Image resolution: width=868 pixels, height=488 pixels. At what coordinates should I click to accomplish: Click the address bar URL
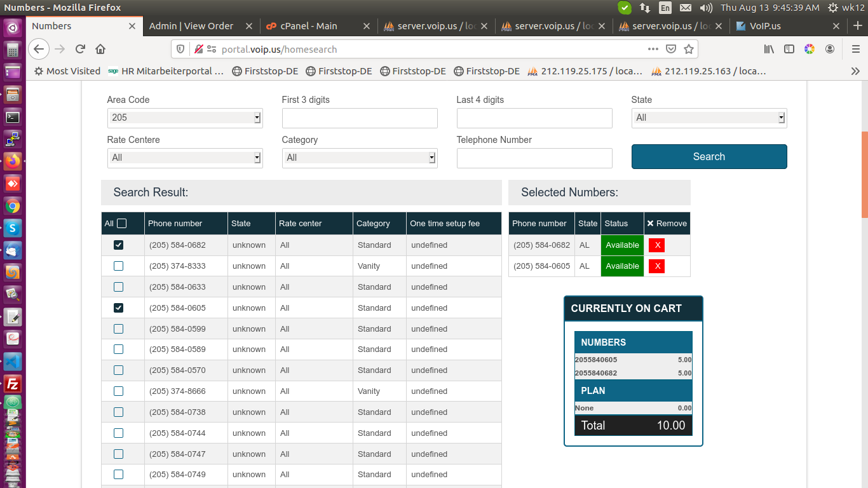coord(280,49)
